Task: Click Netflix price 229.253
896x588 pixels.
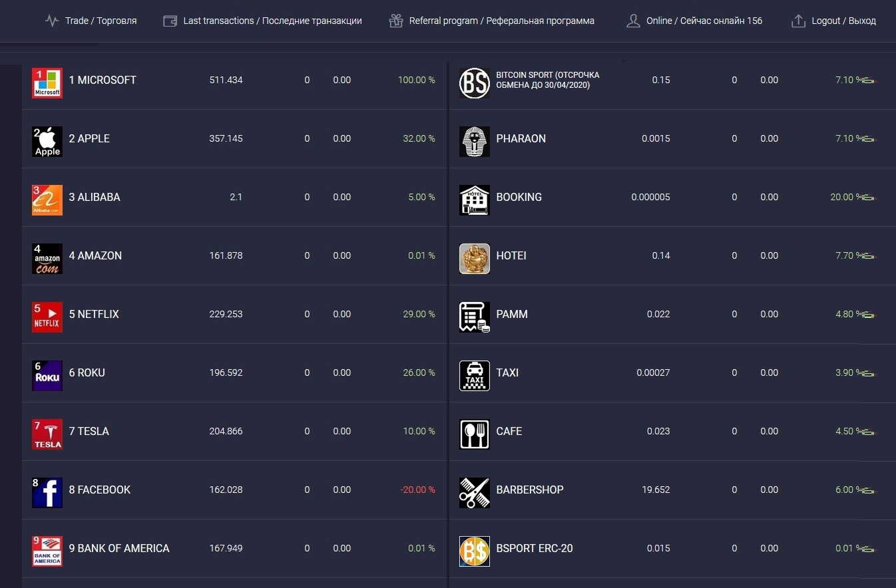Action: [x=226, y=314]
